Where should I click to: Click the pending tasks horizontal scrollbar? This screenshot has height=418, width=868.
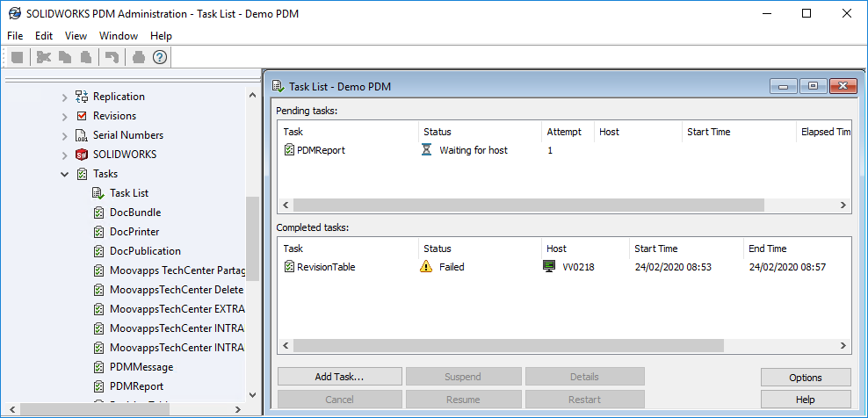pos(527,205)
